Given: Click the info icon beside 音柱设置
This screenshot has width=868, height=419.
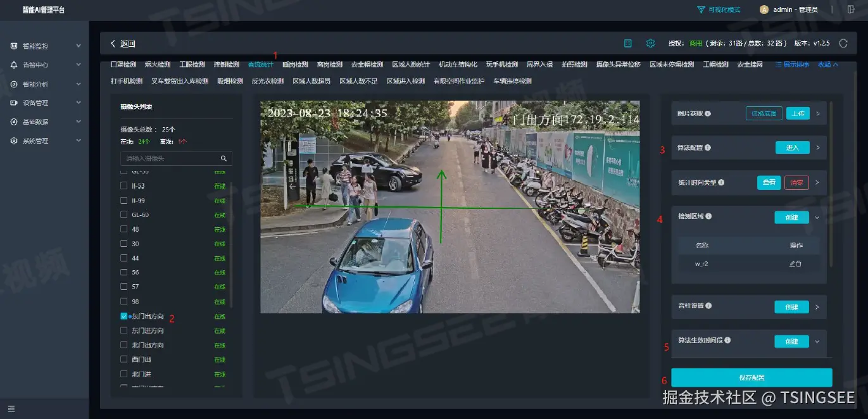Looking at the screenshot, I should tap(709, 306).
